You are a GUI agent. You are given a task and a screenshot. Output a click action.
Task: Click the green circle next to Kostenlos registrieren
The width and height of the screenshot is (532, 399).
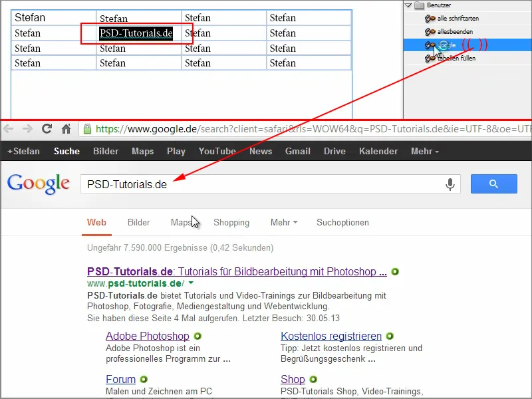click(x=390, y=336)
